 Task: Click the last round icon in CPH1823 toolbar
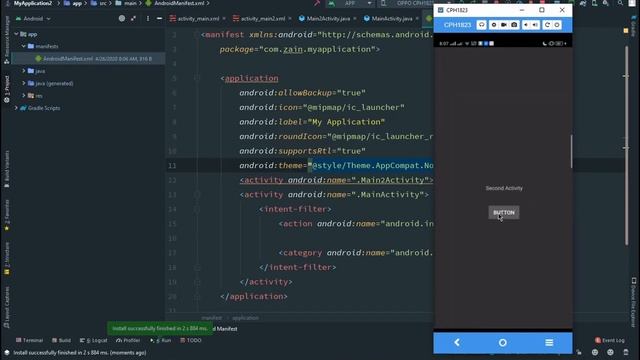557,25
